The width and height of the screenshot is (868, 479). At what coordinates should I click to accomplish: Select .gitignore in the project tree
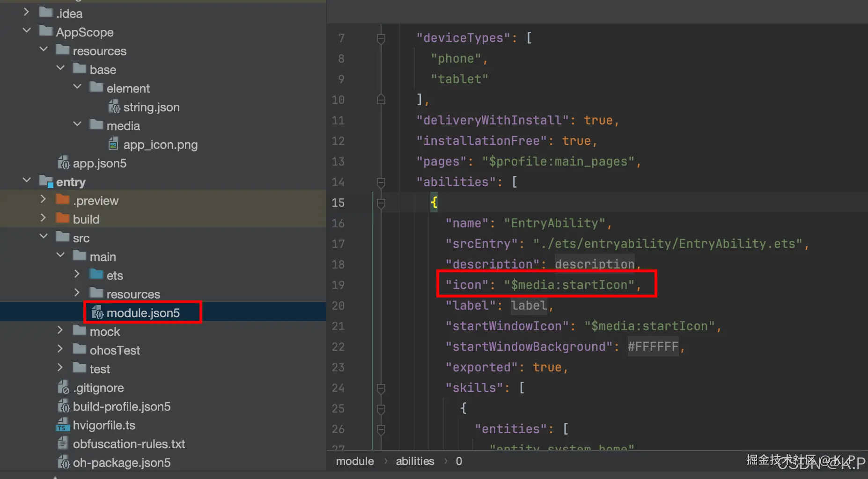tap(98, 388)
